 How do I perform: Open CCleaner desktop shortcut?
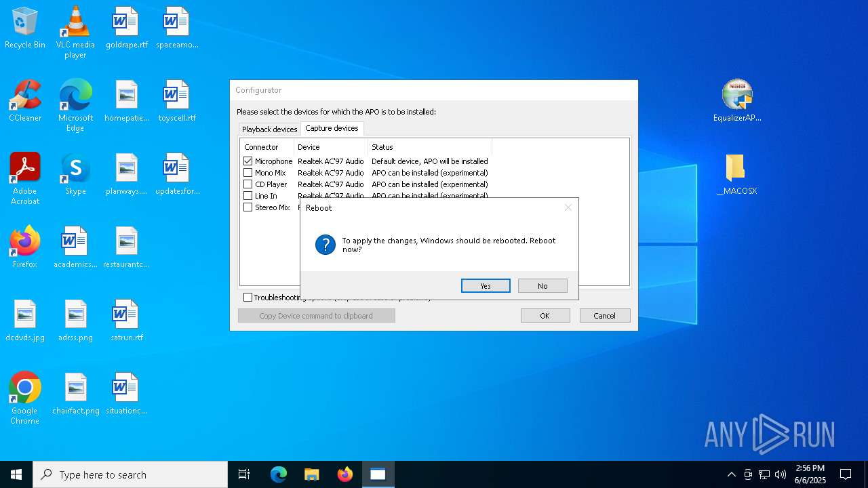tap(25, 102)
